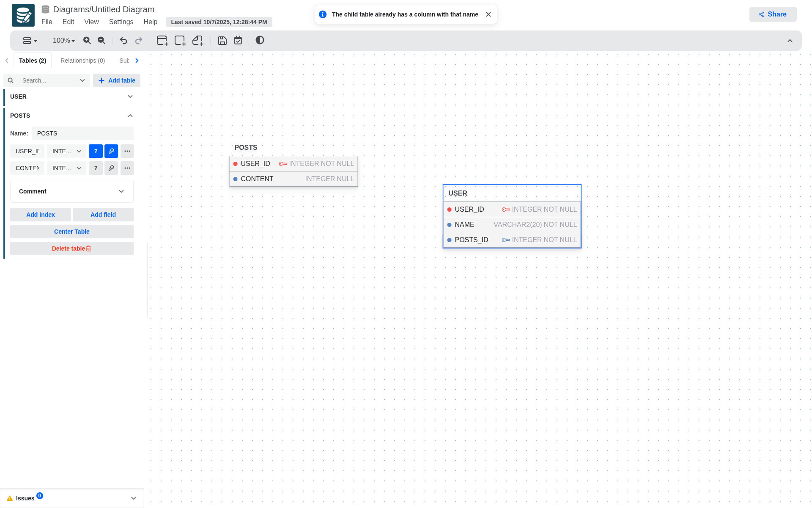Toggle the dark theme icon
Viewport: 812px width, 508px height.
(260, 40)
